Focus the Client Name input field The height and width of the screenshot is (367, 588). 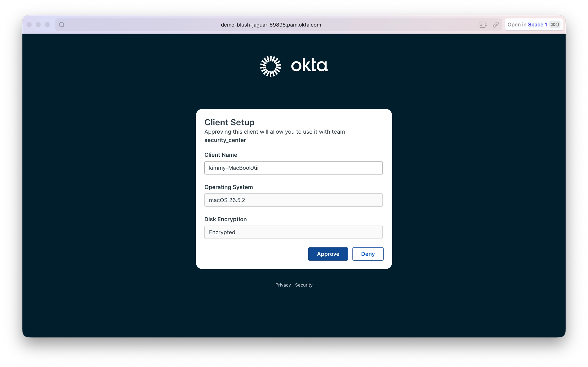tap(293, 168)
